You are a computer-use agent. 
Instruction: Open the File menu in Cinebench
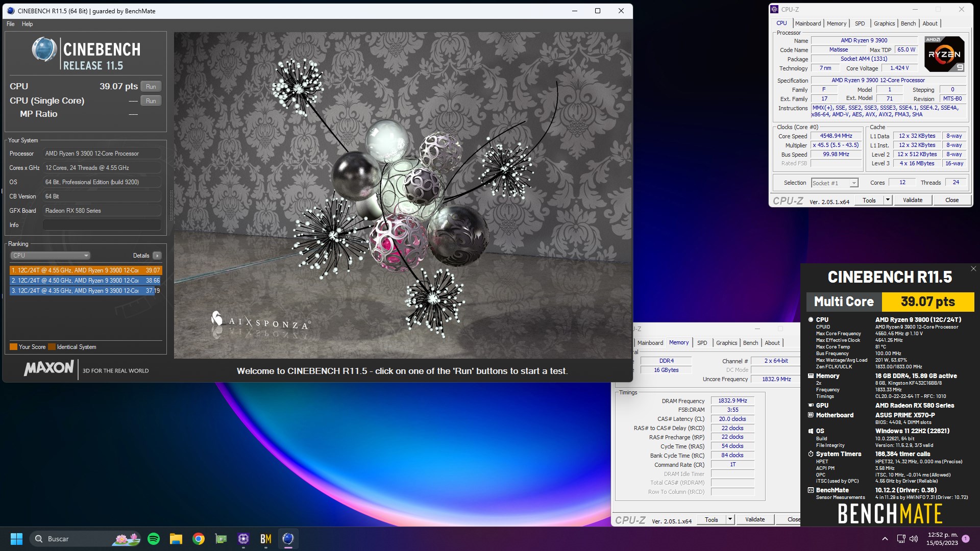[x=10, y=24]
